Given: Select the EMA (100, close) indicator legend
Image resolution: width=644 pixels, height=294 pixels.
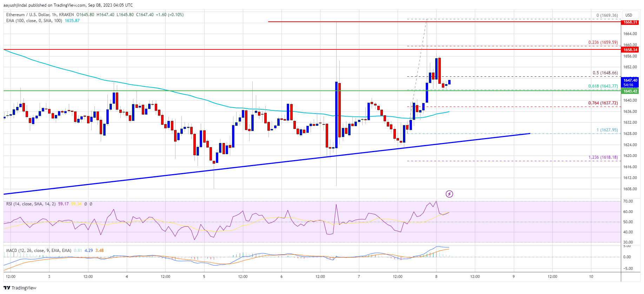Looking at the screenshot, I should tap(34, 21).
